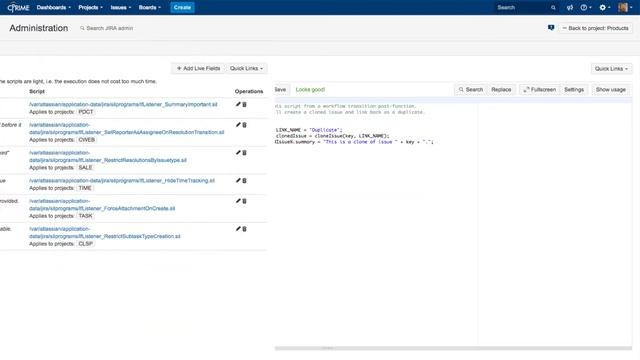Viewport: 640px width, 360px height.
Task: Edit the RestrictSubtaskTypeCreation.sil listener
Action: coord(238,229)
